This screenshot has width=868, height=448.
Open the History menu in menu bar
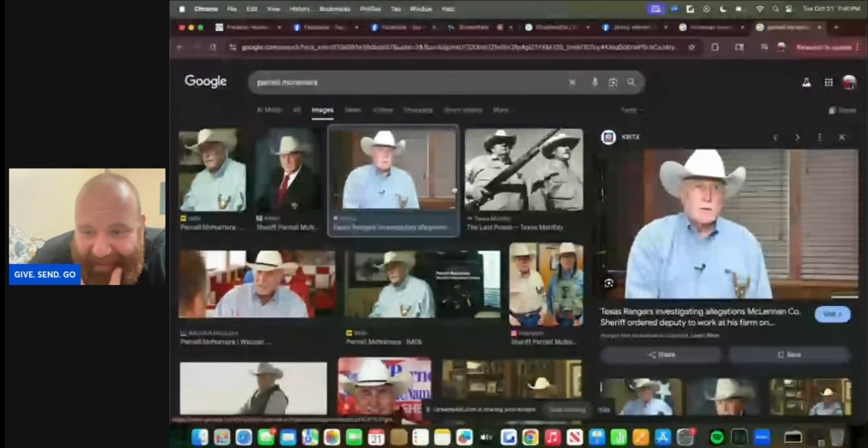point(299,9)
